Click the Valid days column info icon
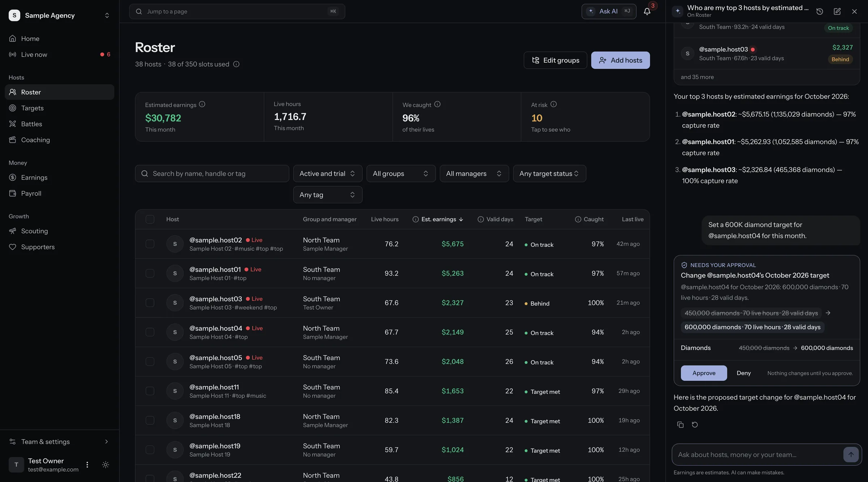The width and height of the screenshot is (868, 482). click(x=481, y=219)
